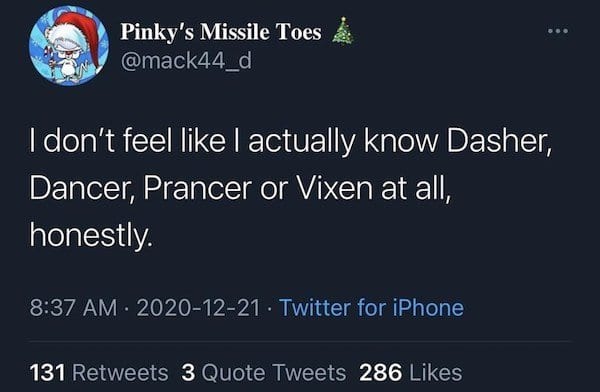Viewport: 600px width, 392px height.
Task: View the 131 Retweets list
Action: 99,373
